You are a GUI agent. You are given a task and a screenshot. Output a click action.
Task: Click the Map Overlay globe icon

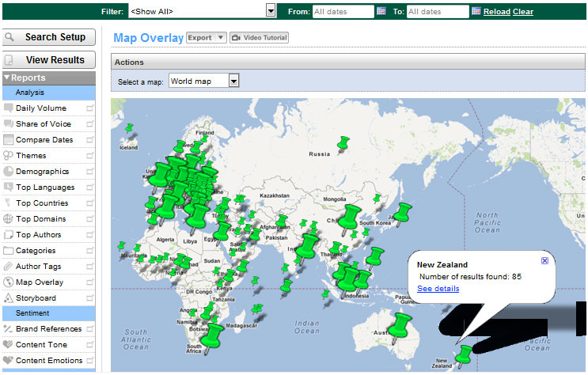point(8,282)
